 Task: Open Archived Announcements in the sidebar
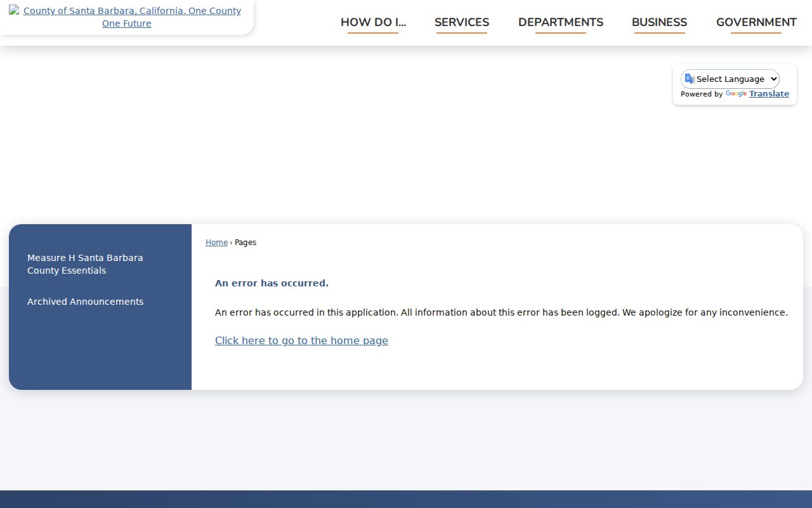(x=85, y=302)
